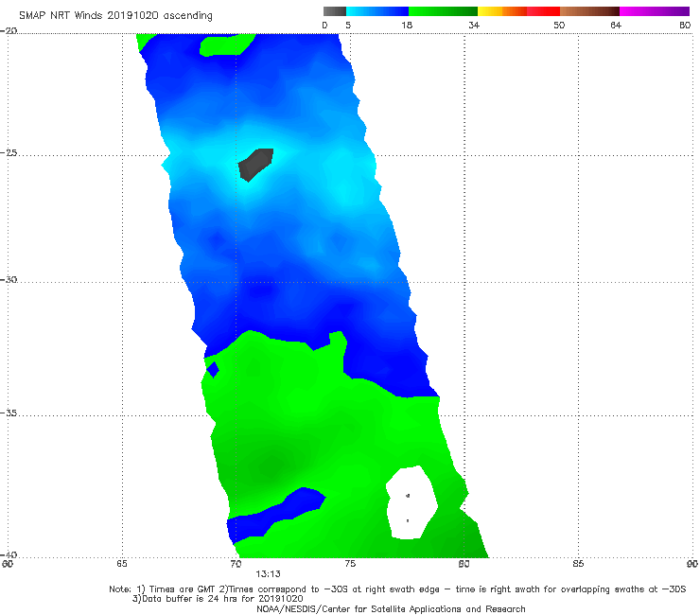Click the colorbar label '0' at left end
Screen dimensions: 700x615
324,25
